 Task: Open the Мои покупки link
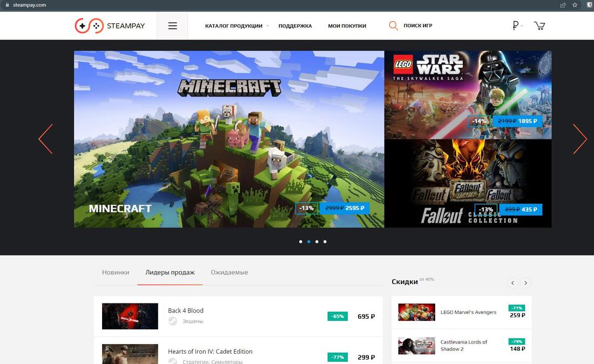pos(347,26)
